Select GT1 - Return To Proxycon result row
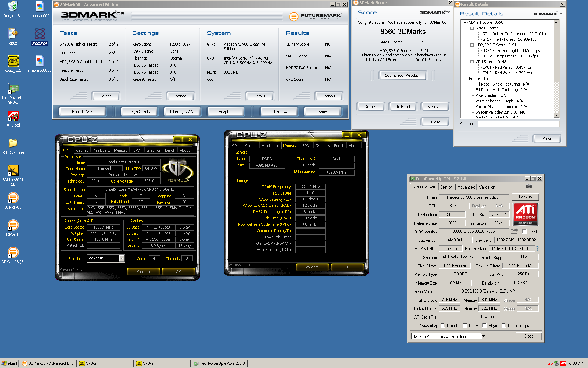The width and height of the screenshot is (588, 368). (515, 34)
